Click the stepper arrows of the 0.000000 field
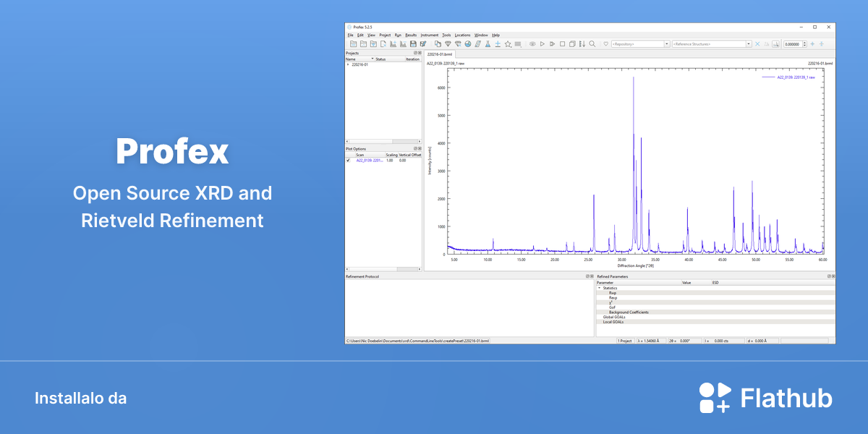The width and height of the screenshot is (868, 434). click(x=804, y=43)
